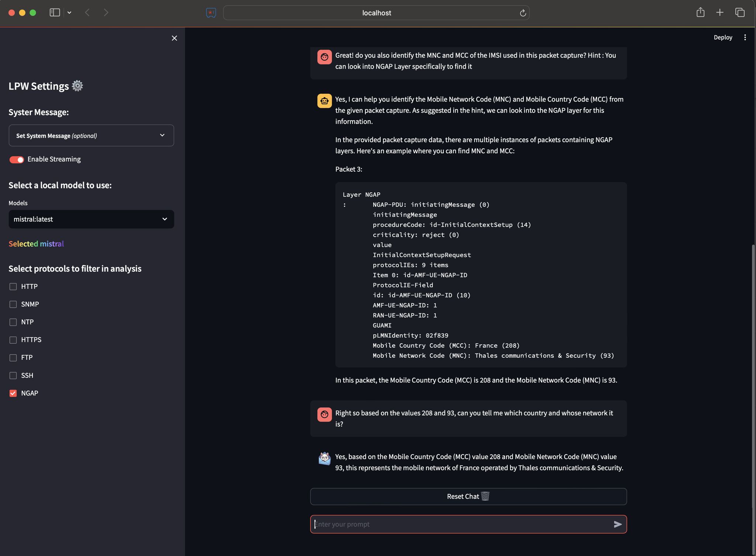Go back with the browser arrow
Screen dimensions: 756x556
pyautogui.click(x=87, y=13)
